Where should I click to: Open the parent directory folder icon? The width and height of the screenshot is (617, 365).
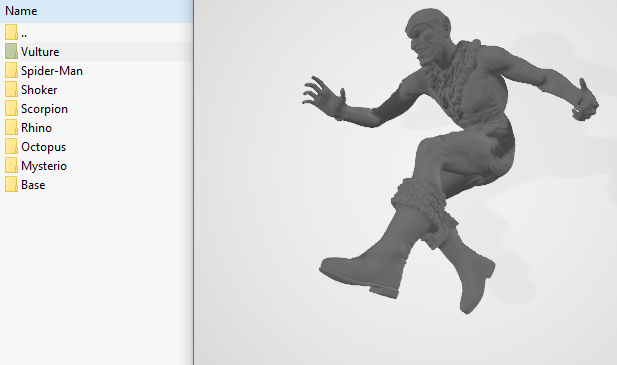11,32
